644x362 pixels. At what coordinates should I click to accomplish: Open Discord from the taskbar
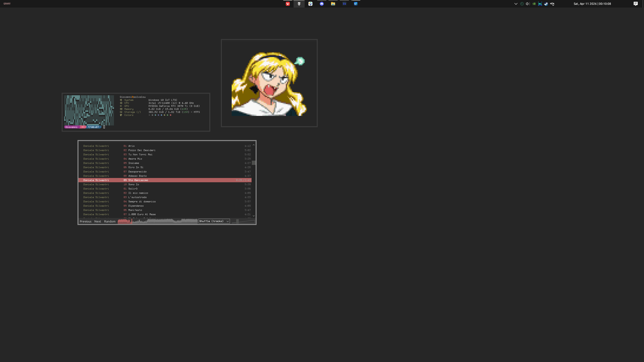(321, 4)
